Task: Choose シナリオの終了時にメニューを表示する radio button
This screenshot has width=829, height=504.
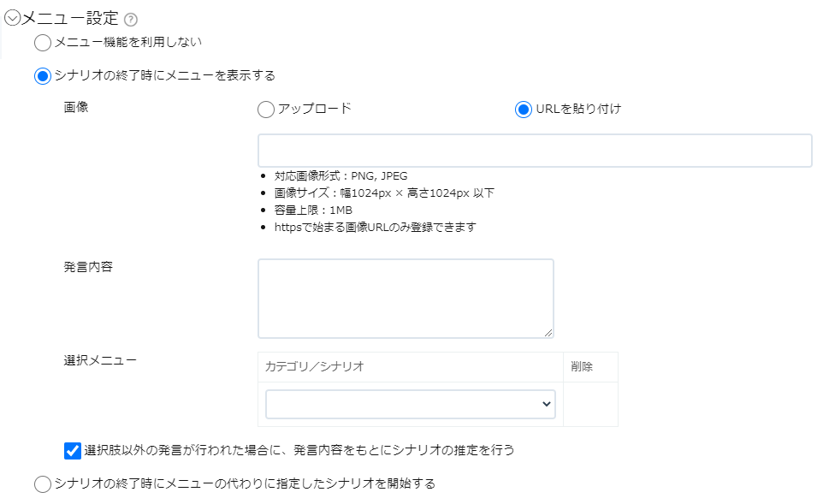Action: tap(42, 75)
